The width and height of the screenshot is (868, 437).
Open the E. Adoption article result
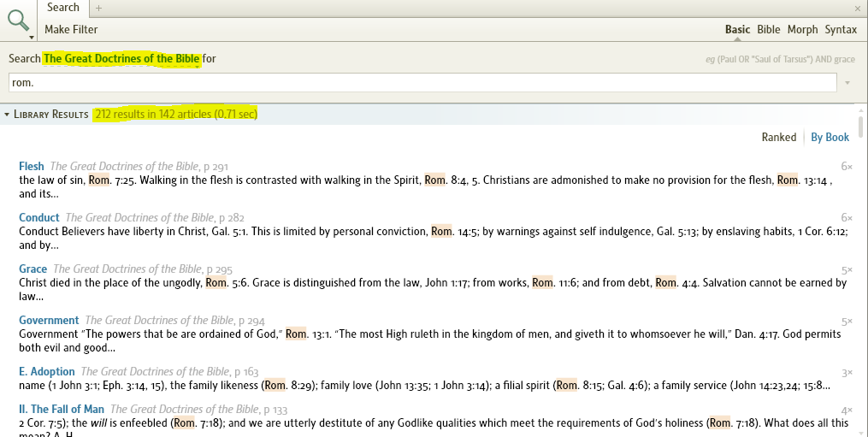(46, 372)
